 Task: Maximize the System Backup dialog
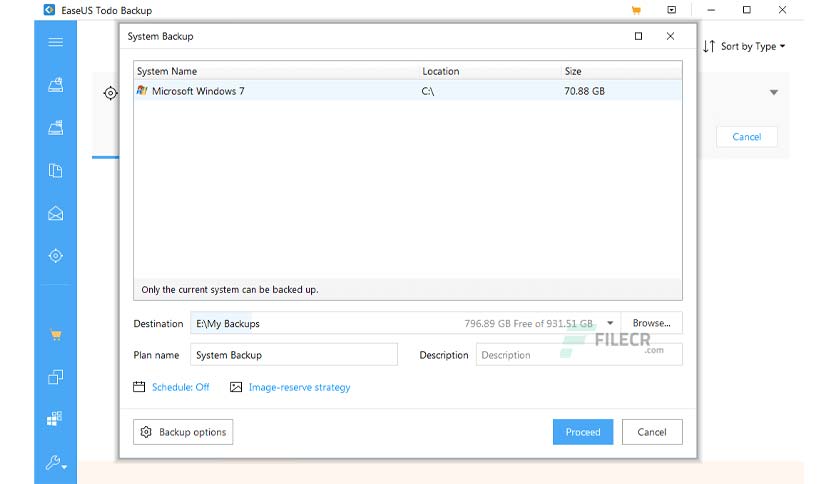638,36
